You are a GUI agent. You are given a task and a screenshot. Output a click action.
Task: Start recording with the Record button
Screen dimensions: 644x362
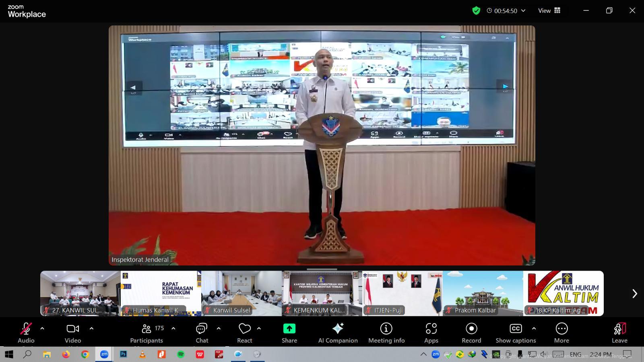point(471,333)
